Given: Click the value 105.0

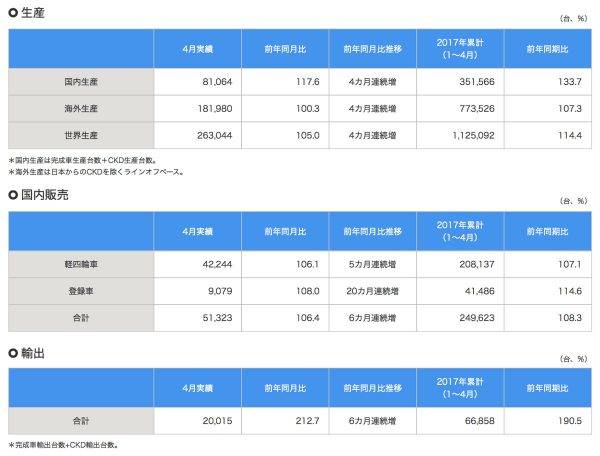Looking at the screenshot, I should coord(308,135).
